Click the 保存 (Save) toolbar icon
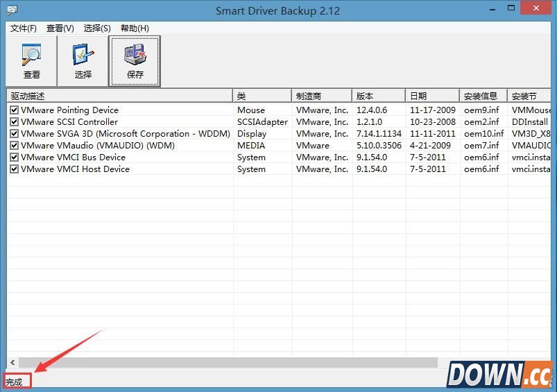 135,61
